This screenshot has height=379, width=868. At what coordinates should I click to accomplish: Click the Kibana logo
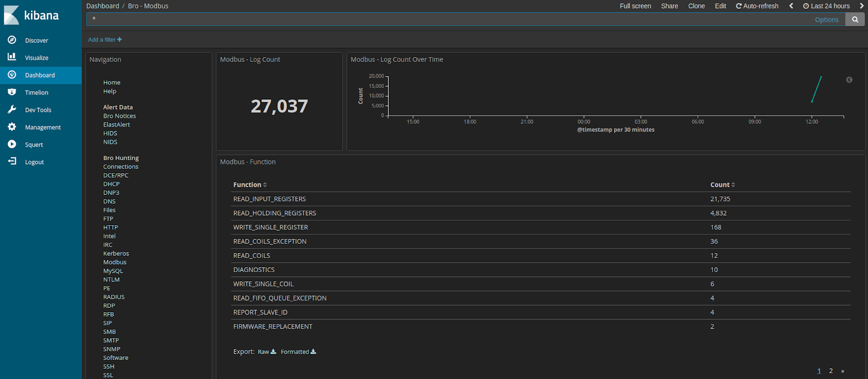31,15
